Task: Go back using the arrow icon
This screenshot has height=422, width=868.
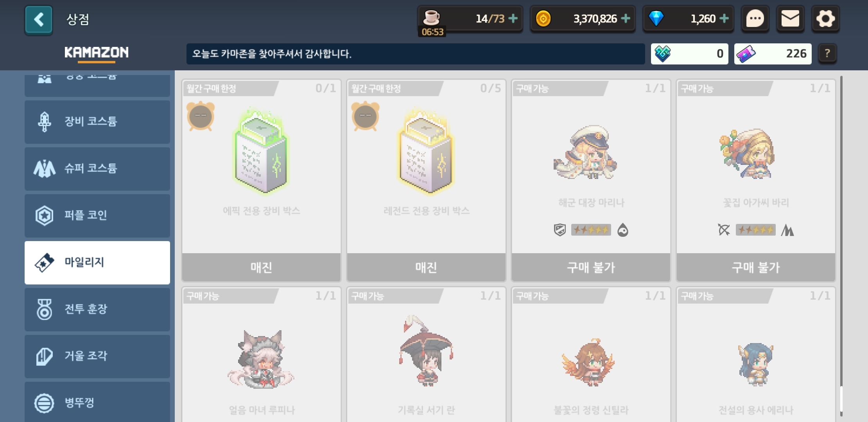Action: (38, 20)
